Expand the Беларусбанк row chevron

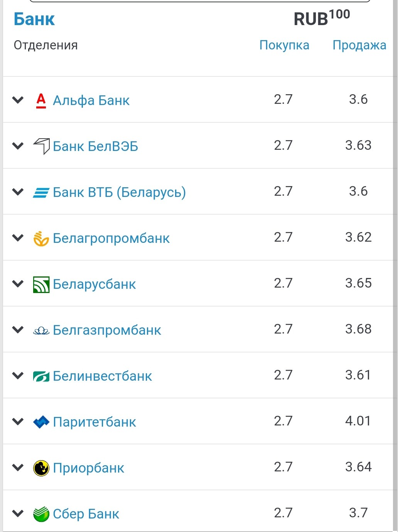18,284
